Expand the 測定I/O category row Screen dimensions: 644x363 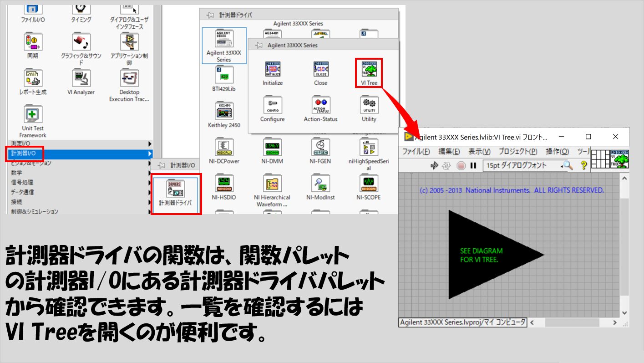pos(80,143)
